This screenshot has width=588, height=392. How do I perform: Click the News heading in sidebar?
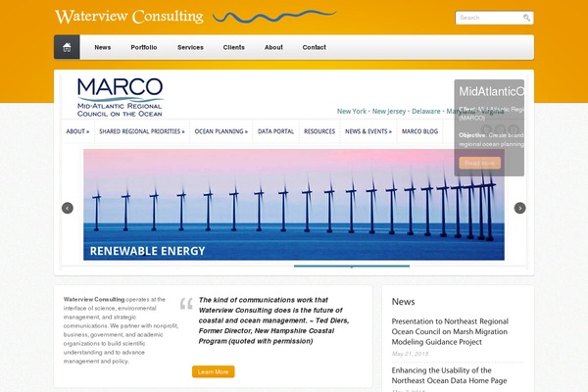[403, 302]
